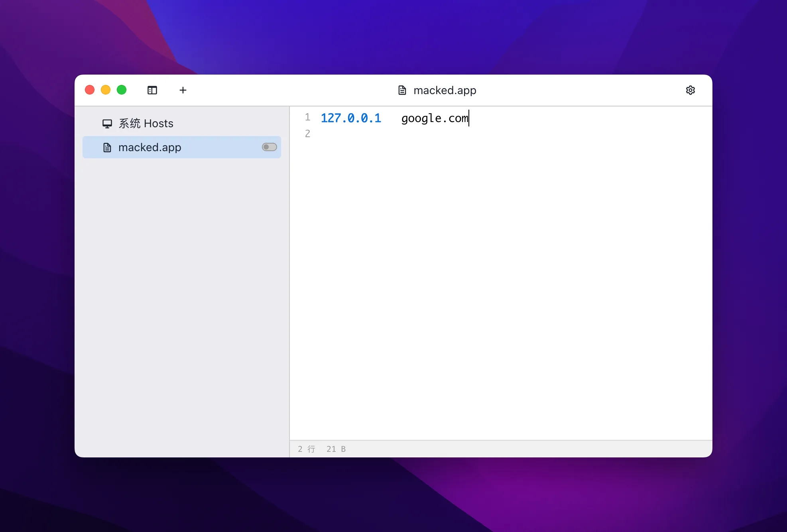The image size is (787, 532).
Task: Enable the macked.app hosts profile switch
Action: (x=269, y=147)
